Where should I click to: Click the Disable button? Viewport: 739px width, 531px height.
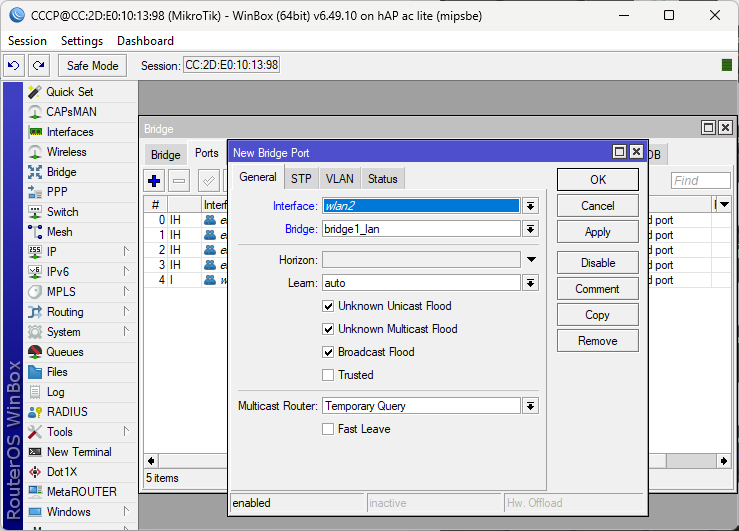[x=598, y=262]
